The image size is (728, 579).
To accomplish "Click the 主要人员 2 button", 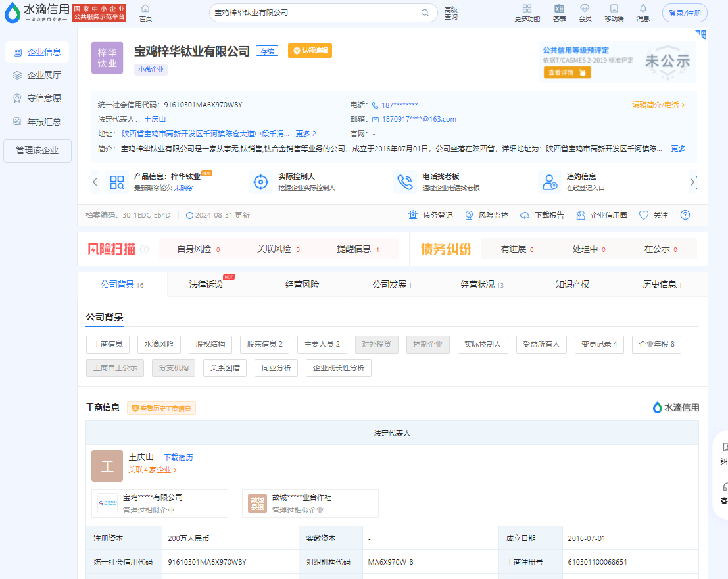I will pos(322,344).
